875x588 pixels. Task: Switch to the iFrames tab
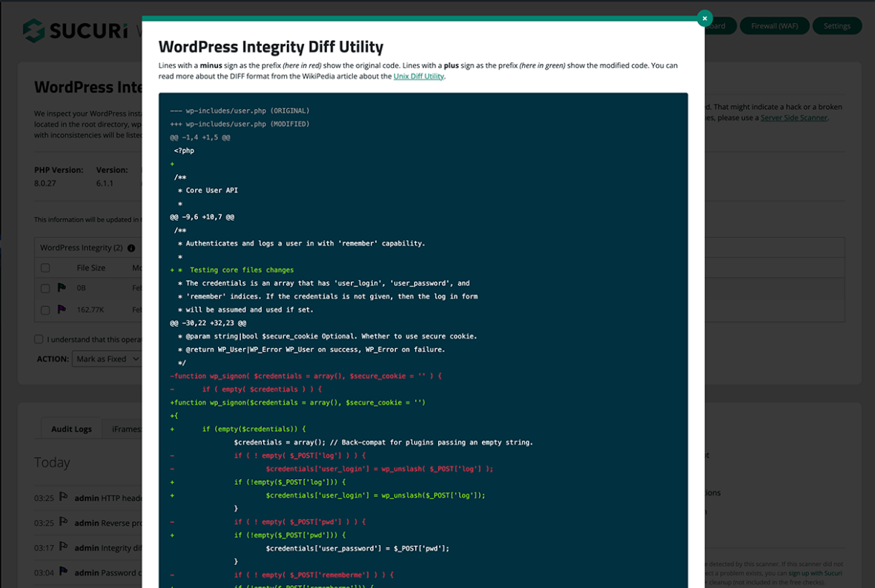[x=126, y=429]
